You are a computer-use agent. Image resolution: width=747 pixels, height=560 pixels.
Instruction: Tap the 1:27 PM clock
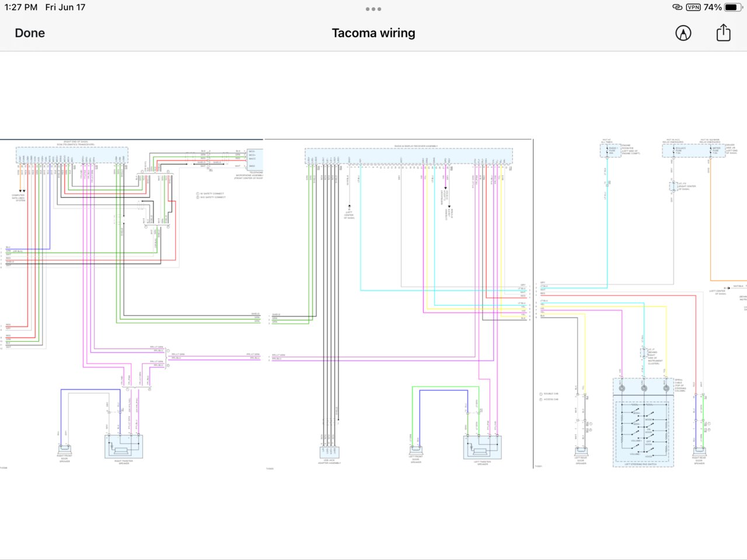[21, 7]
